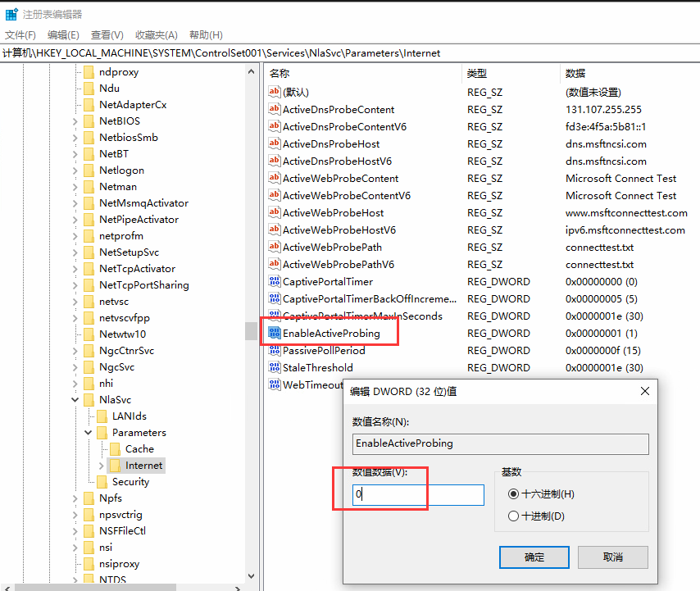Expand the nsi tree node
The image size is (700, 591).
click(x=75, y=548)
